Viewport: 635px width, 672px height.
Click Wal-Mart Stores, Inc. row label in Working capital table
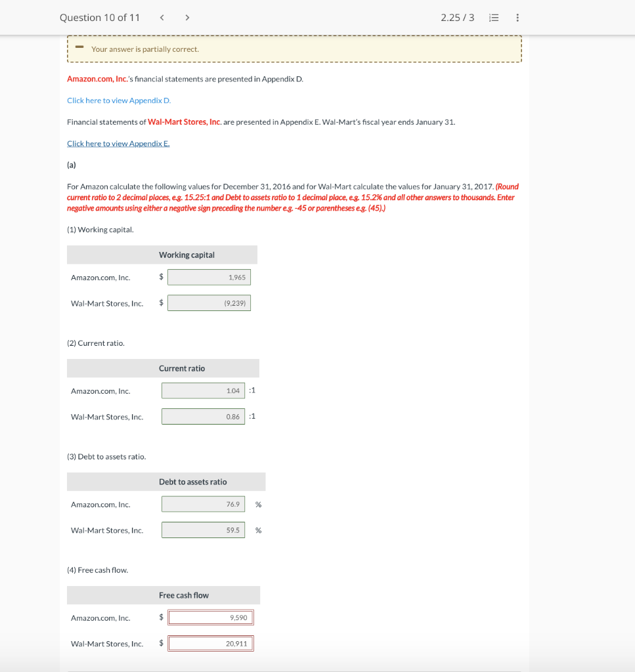click(x=107, y=303)
